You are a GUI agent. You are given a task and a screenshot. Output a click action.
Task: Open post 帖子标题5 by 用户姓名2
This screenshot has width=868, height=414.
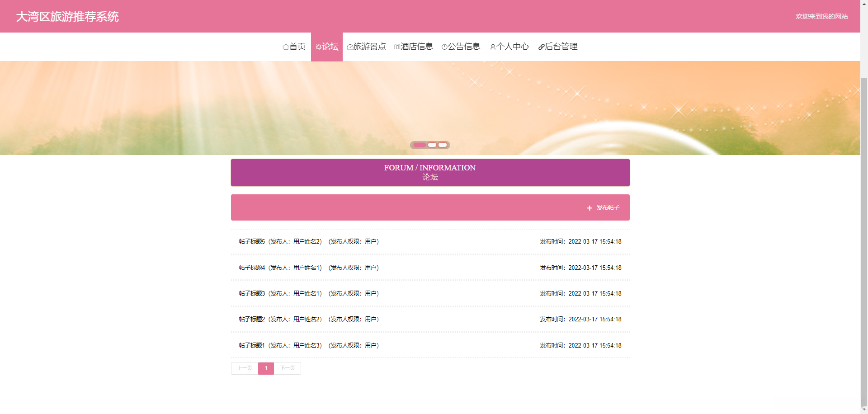(x=309, y=242)
